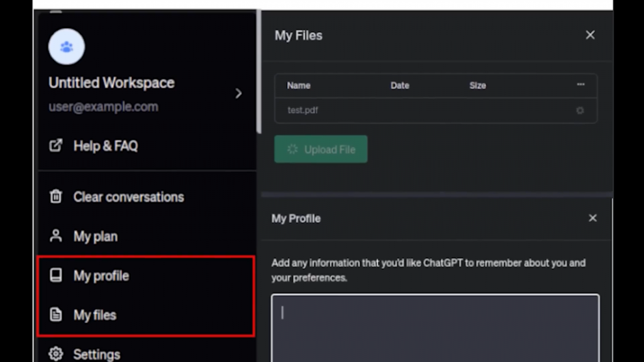Expand the Untitled Workspace chevron arrow
Viewport: 644px width, 362px height.
(x=238, y=94)
